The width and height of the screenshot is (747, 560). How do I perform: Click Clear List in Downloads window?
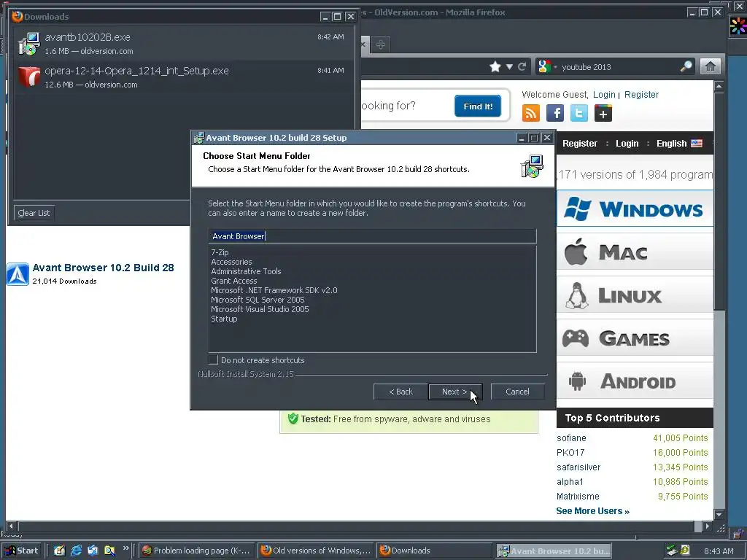click(x=34, y=213)
